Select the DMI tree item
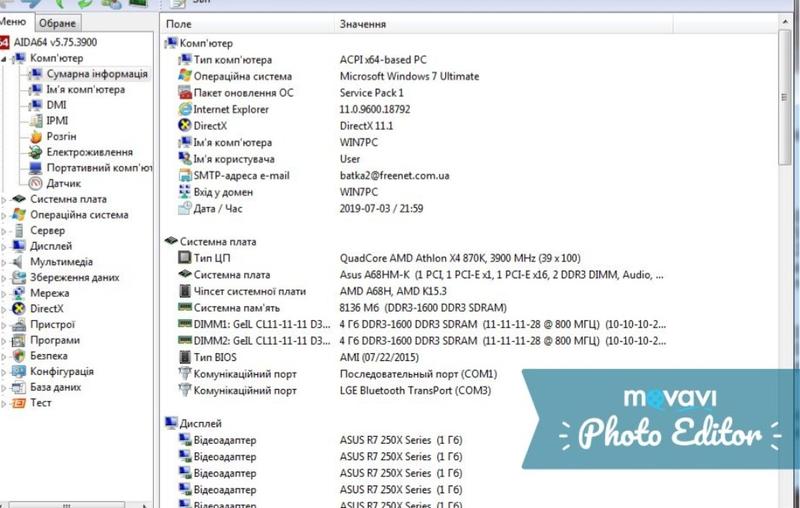The image size is (800, 508). pos(56,105)
